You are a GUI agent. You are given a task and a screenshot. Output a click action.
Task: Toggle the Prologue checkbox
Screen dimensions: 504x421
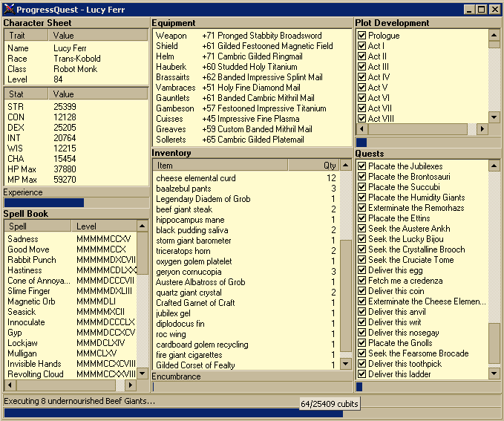(362, 36)
